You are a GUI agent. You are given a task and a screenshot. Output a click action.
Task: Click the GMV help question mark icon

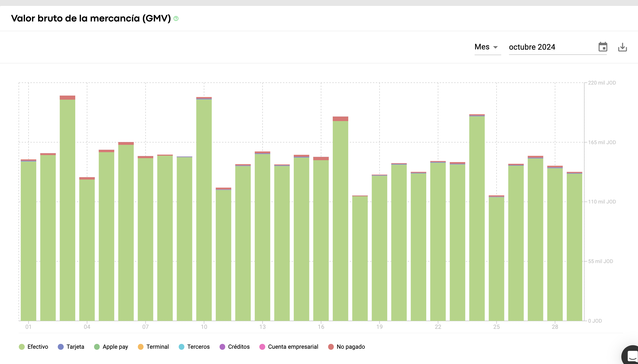click(176, 19)
